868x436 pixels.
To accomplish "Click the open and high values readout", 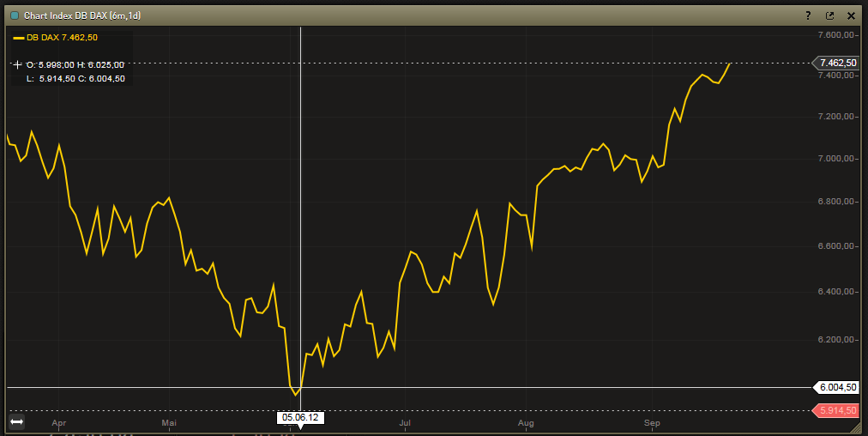I will (75, 65).
